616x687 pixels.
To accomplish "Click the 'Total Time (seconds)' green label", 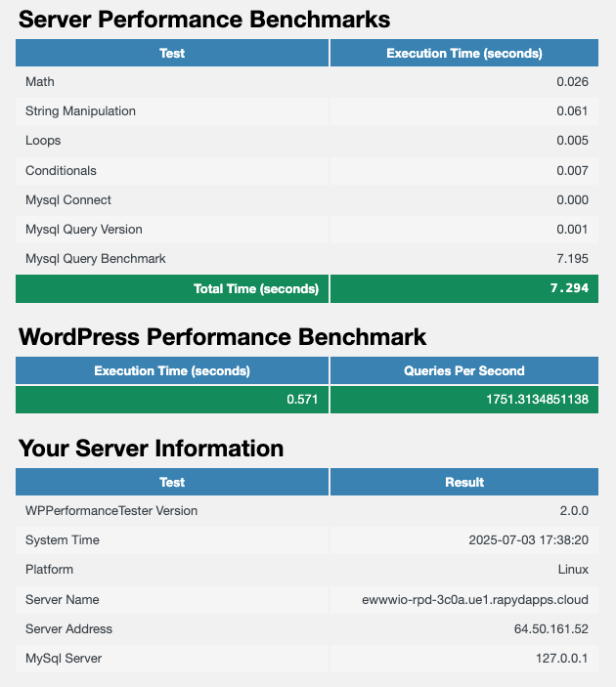I will 256,288.
